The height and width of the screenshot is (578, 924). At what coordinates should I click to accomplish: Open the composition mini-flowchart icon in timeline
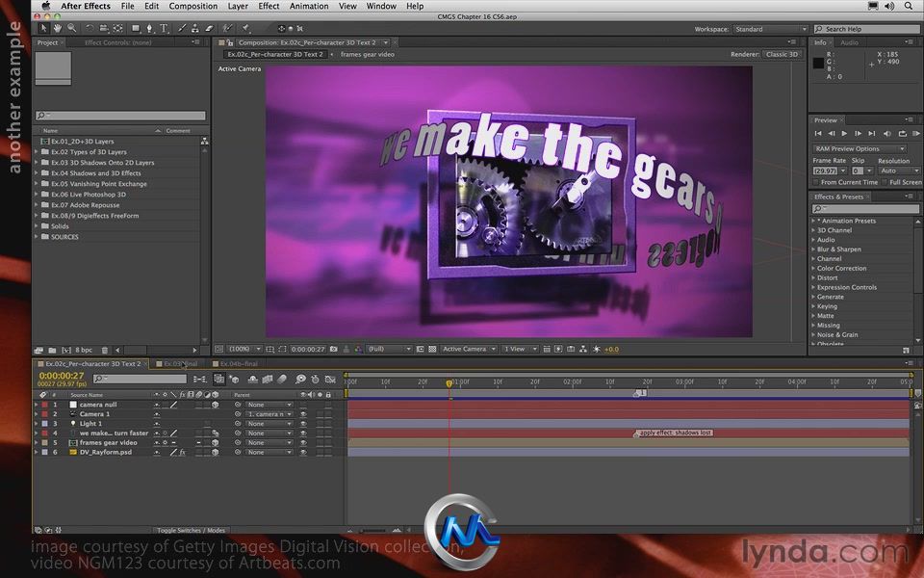tap(200, 380)
